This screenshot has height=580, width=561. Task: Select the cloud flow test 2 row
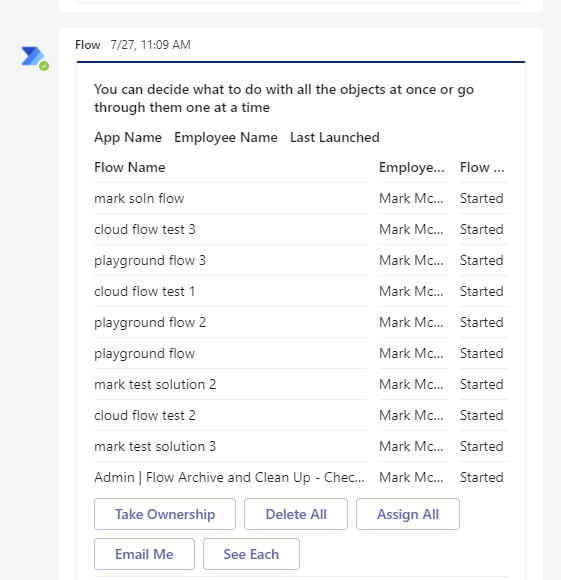(301, 415)
